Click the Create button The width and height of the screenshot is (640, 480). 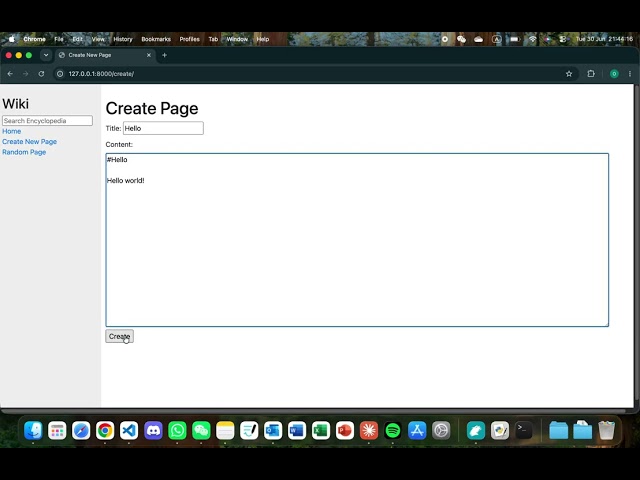[119, 336]
